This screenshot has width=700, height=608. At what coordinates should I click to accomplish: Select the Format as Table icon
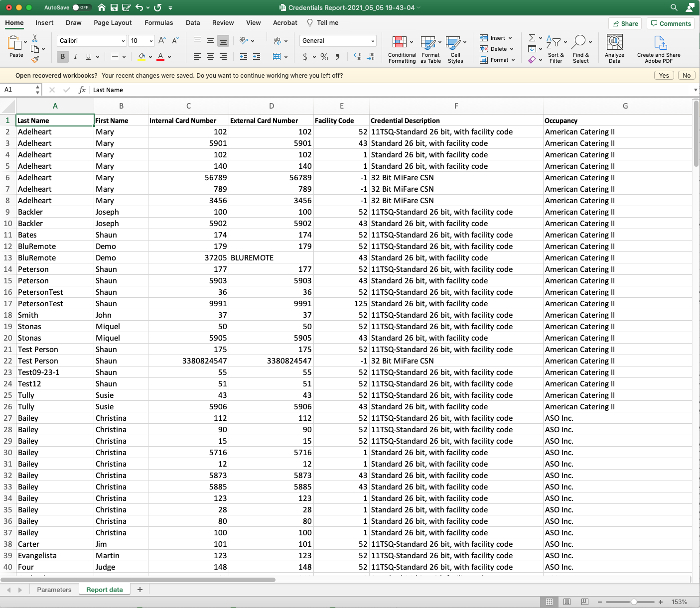click(x=430, y=49)
